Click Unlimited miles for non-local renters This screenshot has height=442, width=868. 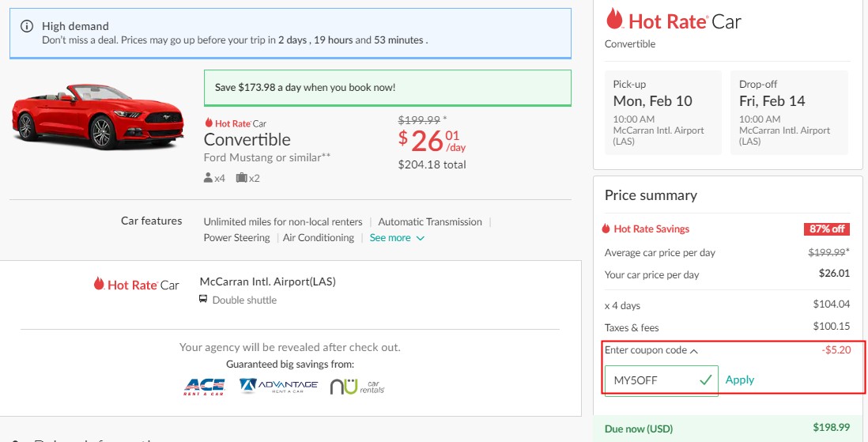tap(283, 221)
